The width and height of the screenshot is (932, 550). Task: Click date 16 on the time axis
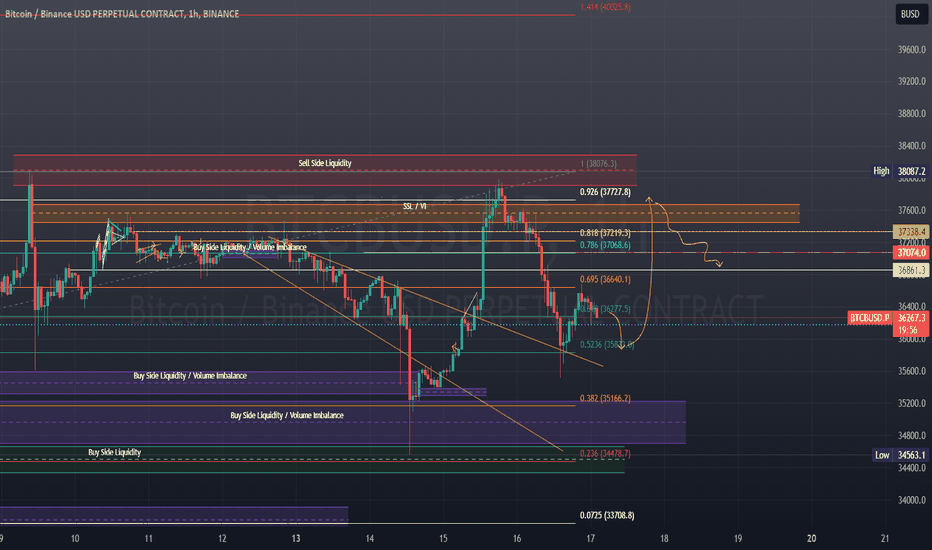pos(517,539)
